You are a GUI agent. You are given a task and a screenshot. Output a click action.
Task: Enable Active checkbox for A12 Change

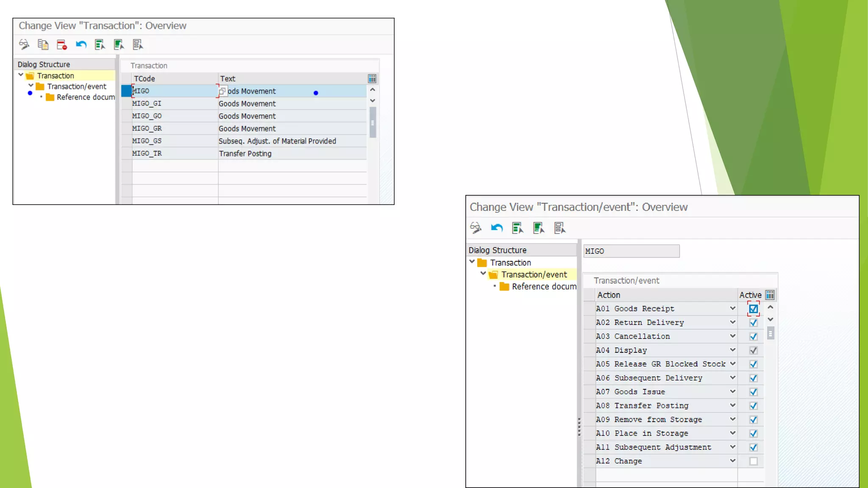click(753, 461)
